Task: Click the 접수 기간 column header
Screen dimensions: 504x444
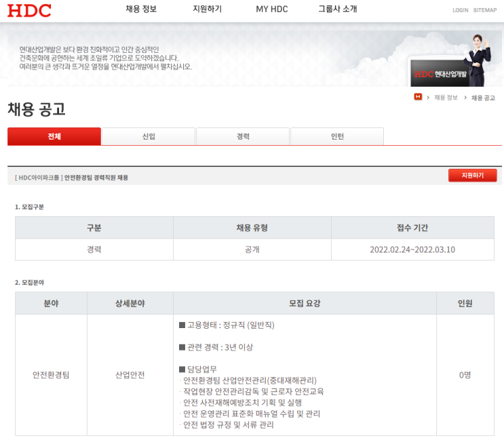Action: pyautogui.click(x=412, y=228)
